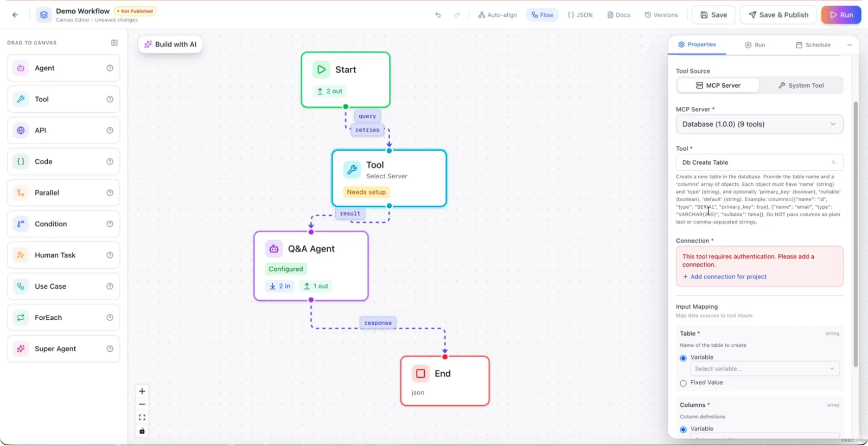Open help for the Condition node type

click(110, 224)
